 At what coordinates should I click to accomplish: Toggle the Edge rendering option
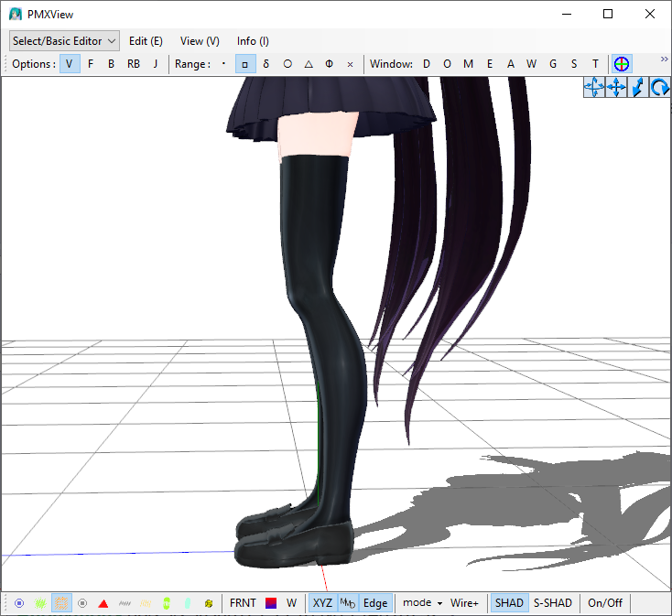[x=375, y=603]
